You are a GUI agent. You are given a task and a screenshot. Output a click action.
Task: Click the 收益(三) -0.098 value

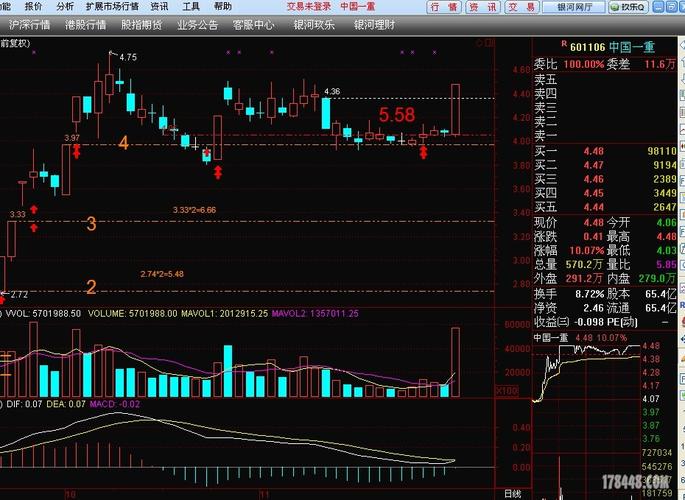tap(588, 322)
